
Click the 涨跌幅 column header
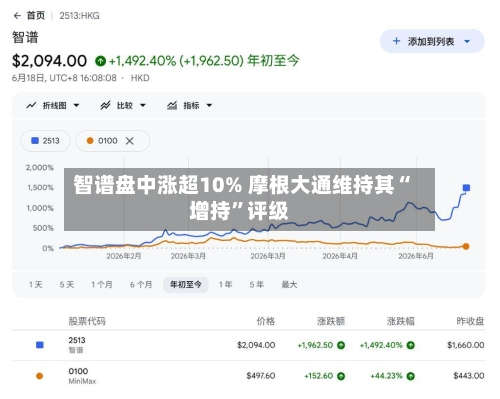click(400, 321)
